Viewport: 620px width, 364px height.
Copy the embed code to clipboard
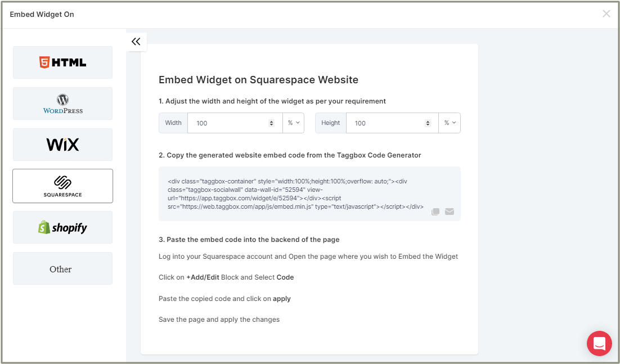pos(435,212)
